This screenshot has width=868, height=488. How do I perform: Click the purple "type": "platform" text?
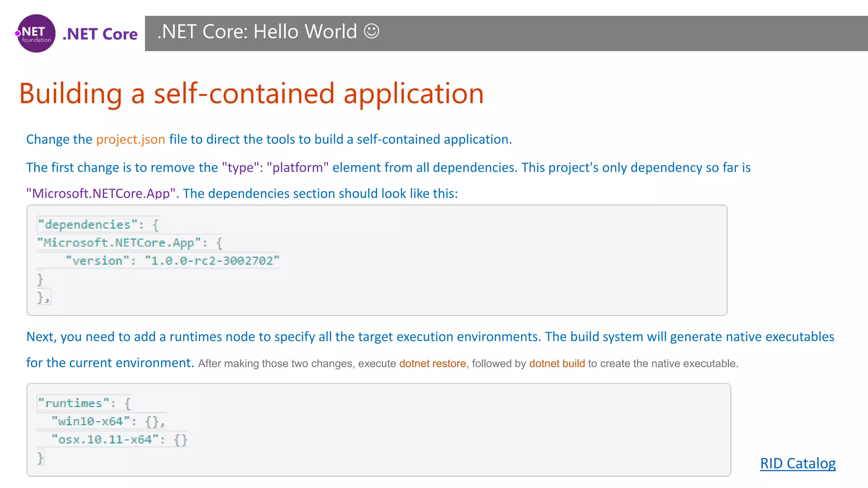tap(275, 168)
